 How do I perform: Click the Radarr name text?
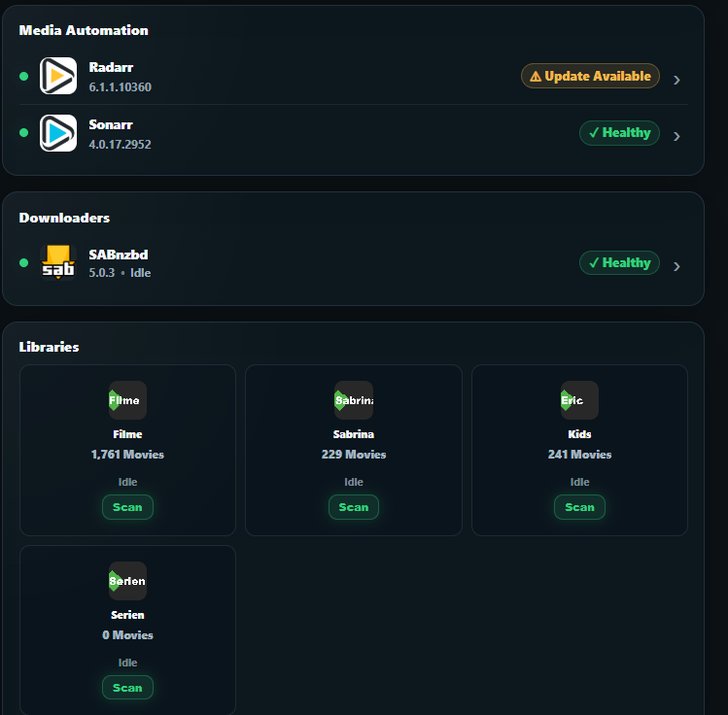click(x=111, y=68)
